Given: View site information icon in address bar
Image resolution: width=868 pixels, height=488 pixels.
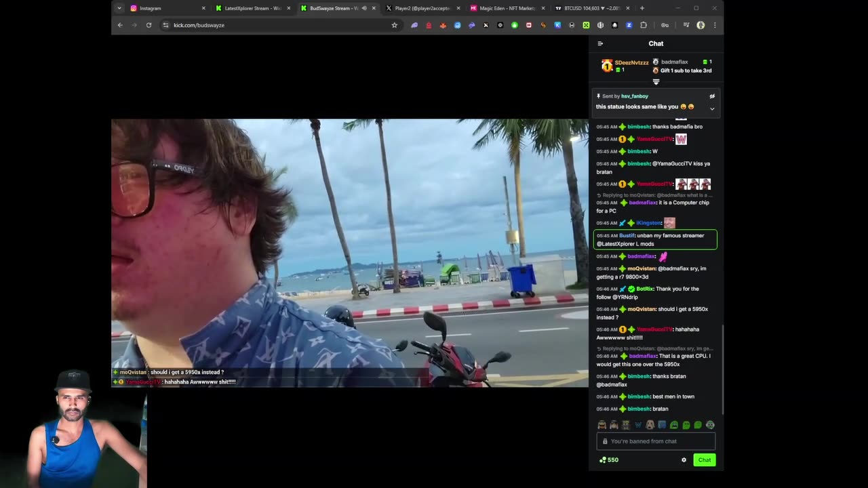Looking at the screenshot, I should (165, 25).
